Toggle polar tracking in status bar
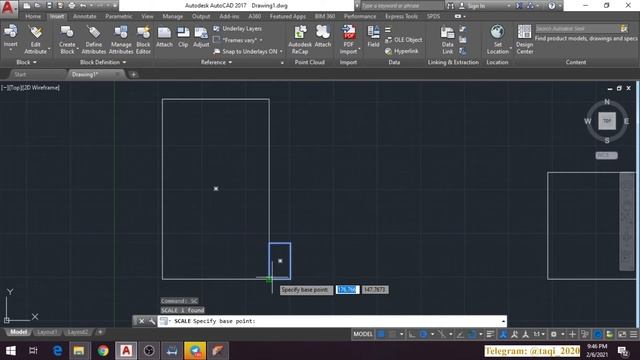640x360 pixels. 423,334
